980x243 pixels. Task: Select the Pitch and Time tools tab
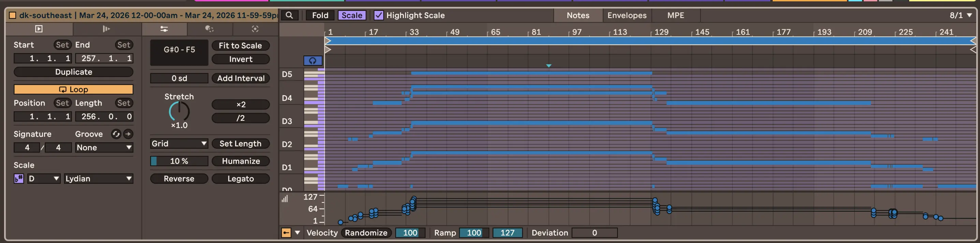[x=164, y=29]
